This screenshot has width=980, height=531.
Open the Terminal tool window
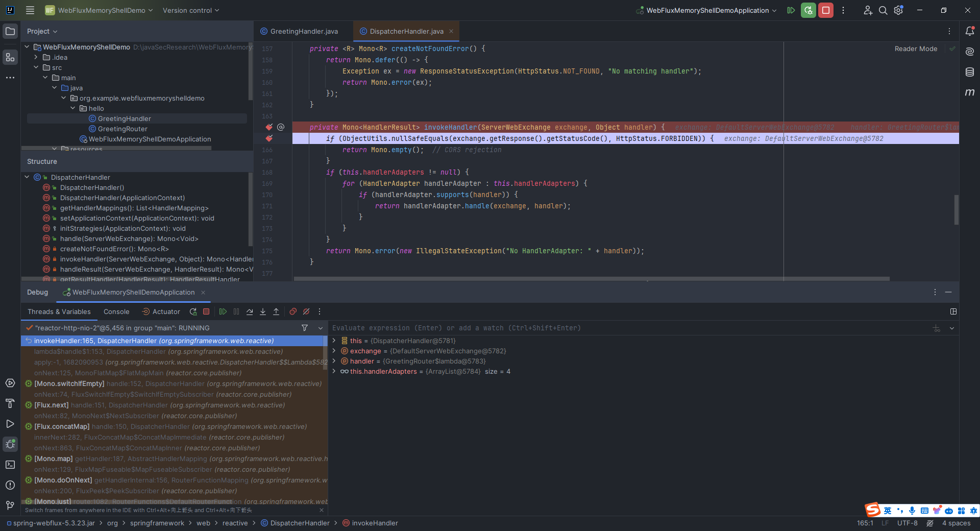pos(10,465)
